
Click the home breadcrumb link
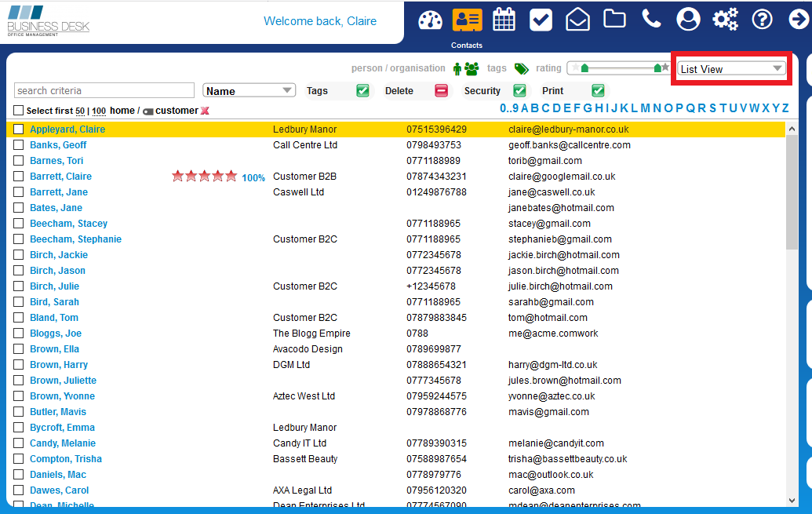pos(122,111)
